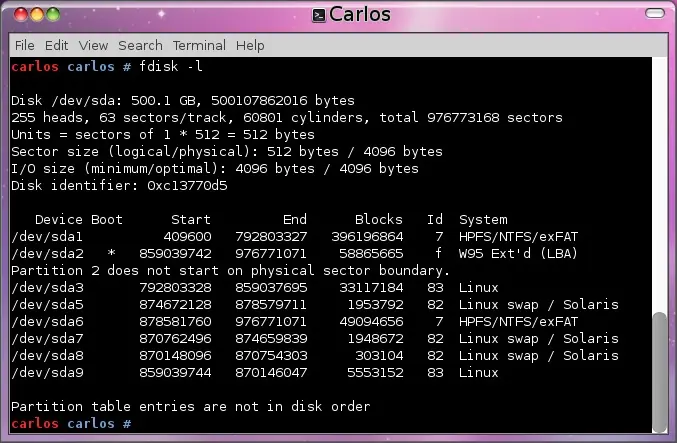Click the Id value 'f' on sda2 row
The height and width of the screenshot is (443, 677).
point(439,253)
